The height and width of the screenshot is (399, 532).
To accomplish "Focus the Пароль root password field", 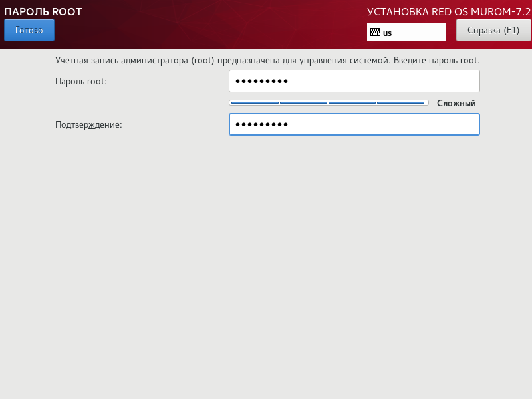I will tap(354, 81).
